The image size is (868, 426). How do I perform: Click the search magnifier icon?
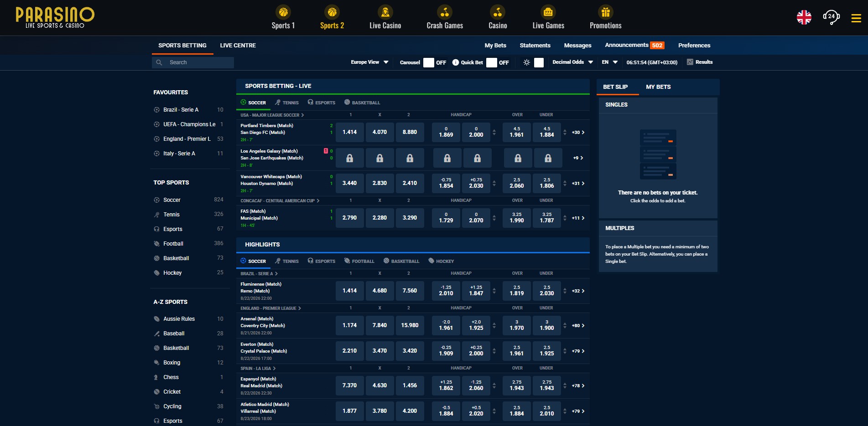pos(159,62)
